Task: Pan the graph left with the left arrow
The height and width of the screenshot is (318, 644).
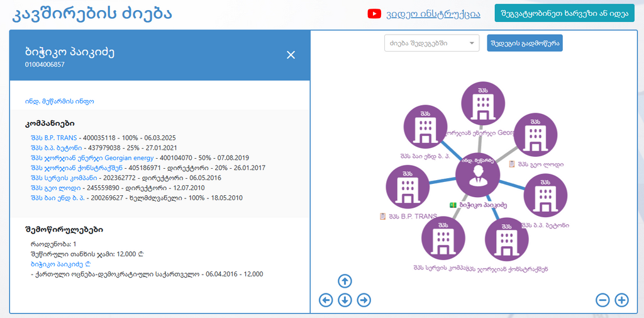Action: point(326,300)
